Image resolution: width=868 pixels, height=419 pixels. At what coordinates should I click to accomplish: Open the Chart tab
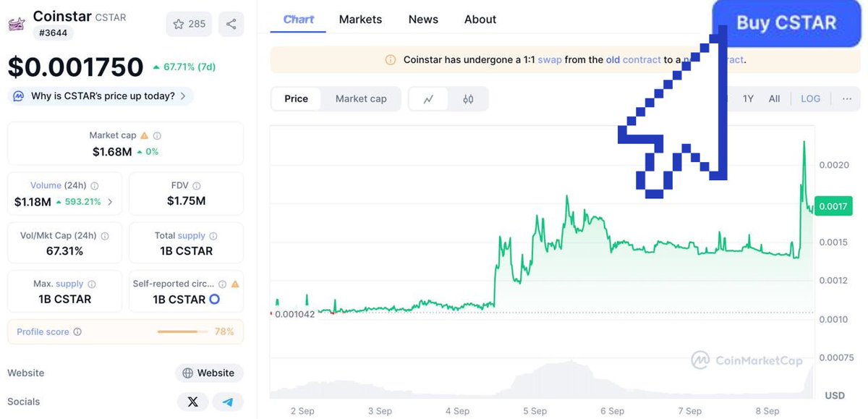pyautogui.click(x=299, y=20)
